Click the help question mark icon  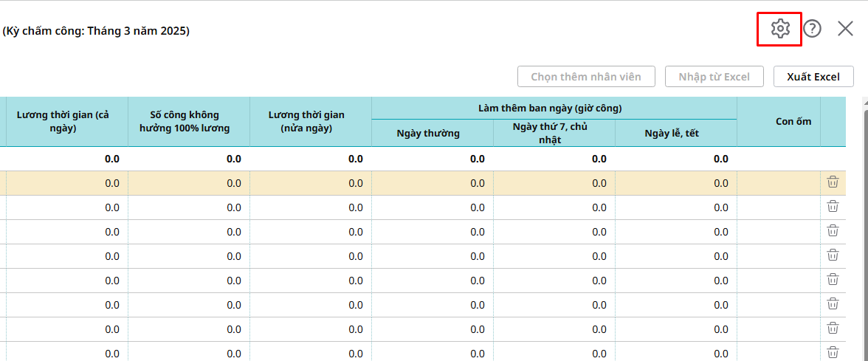coord(812,29)
